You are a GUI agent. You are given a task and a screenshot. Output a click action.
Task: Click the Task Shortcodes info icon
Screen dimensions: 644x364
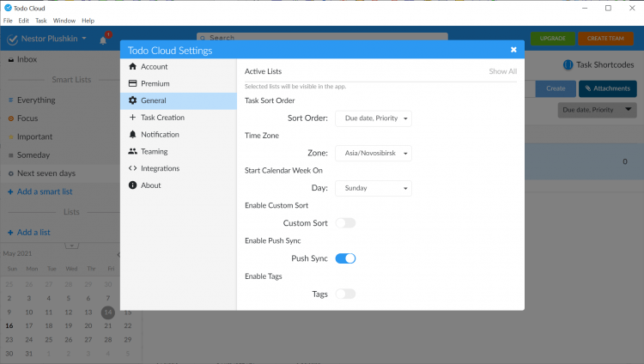click(x=568, y=65)
